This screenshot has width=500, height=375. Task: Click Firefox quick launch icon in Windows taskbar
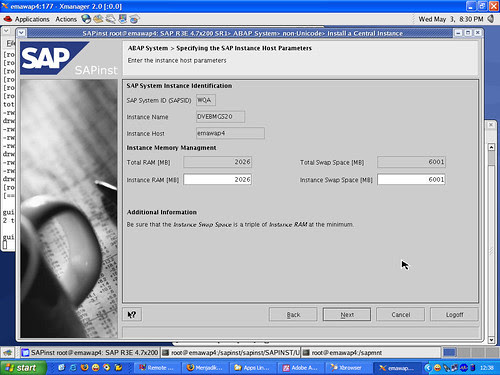[84, 368]
